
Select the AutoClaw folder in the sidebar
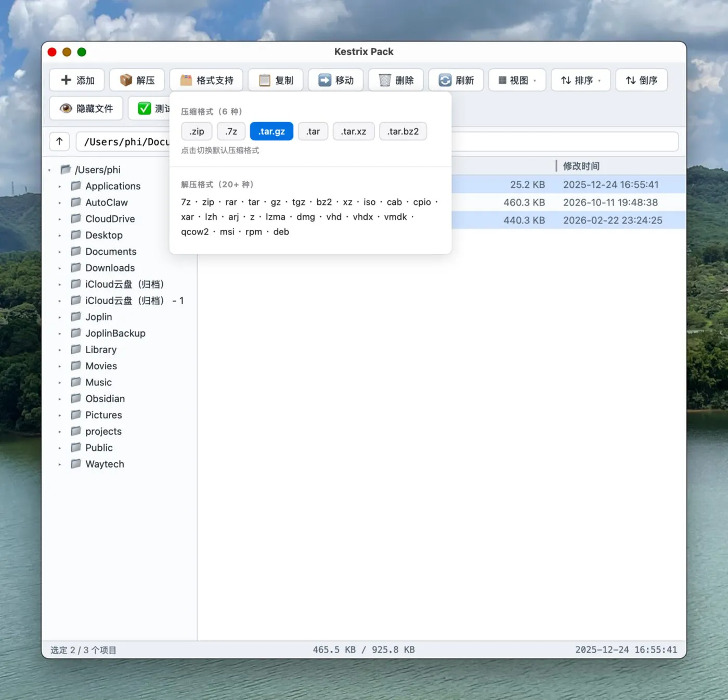(x=106, y=202)
